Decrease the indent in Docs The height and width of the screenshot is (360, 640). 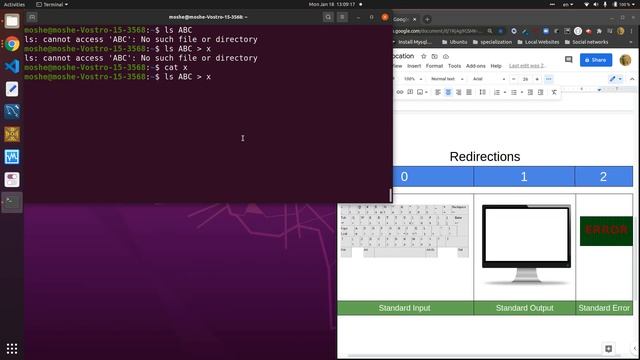coord(530,92)
